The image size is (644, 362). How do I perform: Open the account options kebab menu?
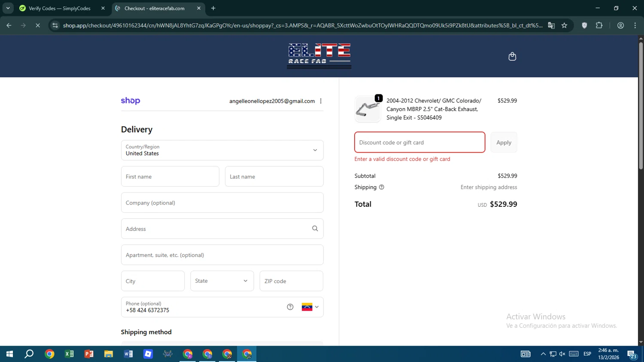321,101
